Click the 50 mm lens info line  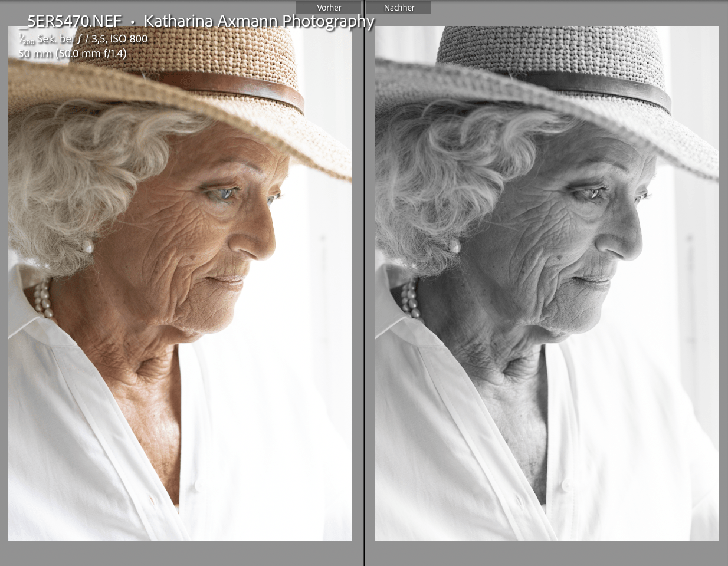pos(72,53)
